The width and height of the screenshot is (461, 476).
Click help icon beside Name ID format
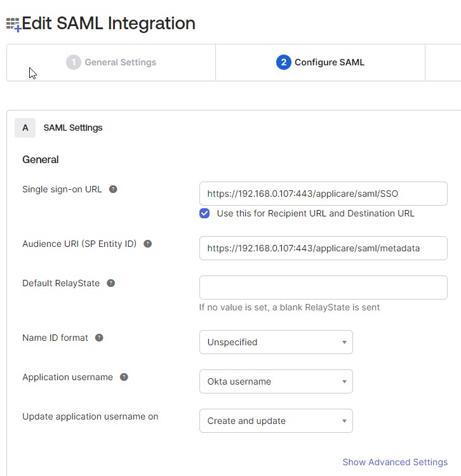[x=99, y=338]
